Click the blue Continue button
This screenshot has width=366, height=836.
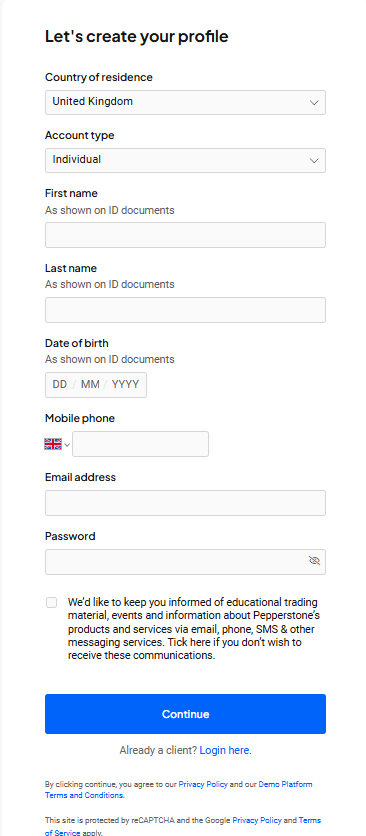pyautogui.click(x=185, y=714)
